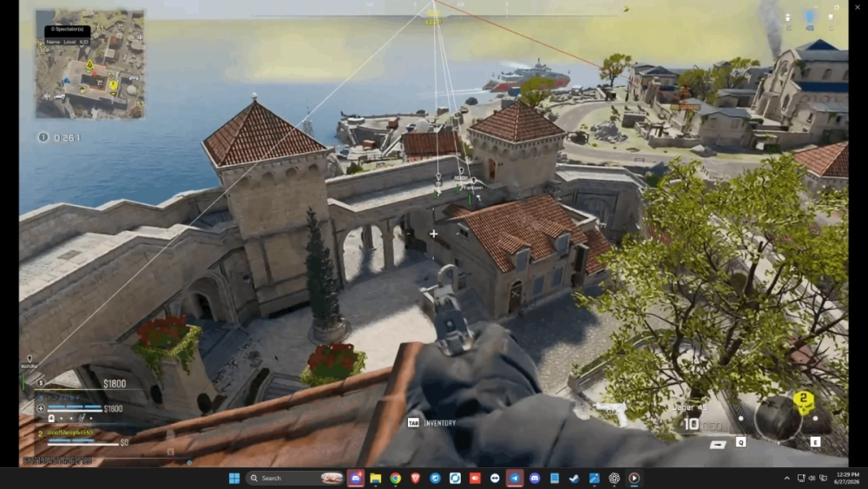The height and width of the screenshot is (489, 868).
Task: Click the blue shield icon in top-right HUD
Action: pos(810,17)
